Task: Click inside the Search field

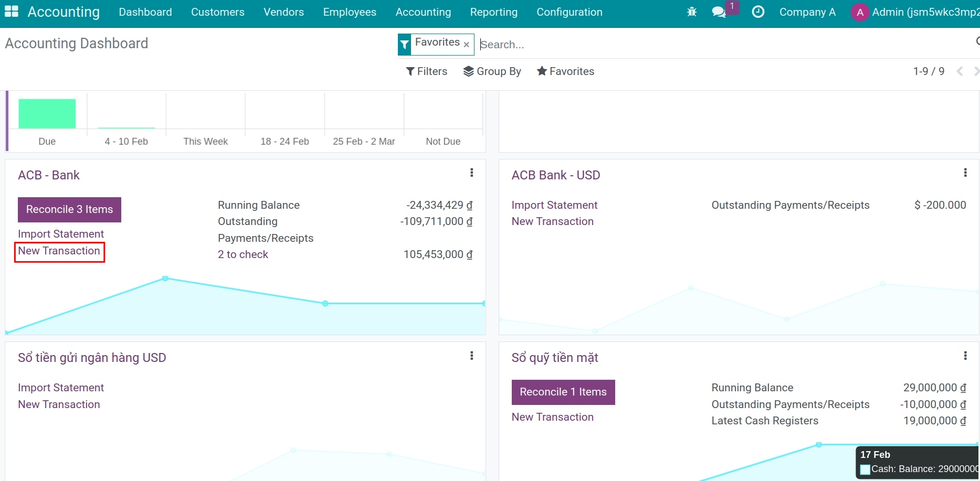Action: 551,44
